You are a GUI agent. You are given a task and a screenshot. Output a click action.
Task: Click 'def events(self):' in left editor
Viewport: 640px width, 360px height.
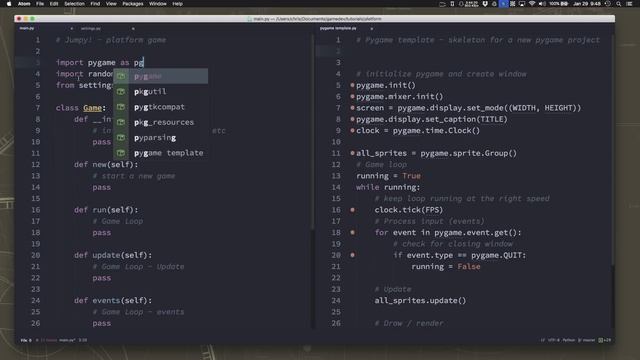click(113, 300)
